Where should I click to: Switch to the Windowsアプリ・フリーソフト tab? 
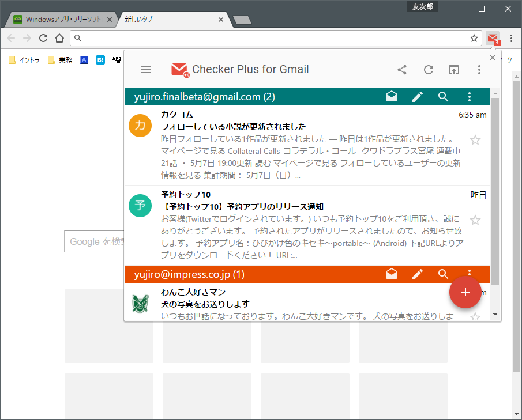pyautogui.click(x=55, y=18)
